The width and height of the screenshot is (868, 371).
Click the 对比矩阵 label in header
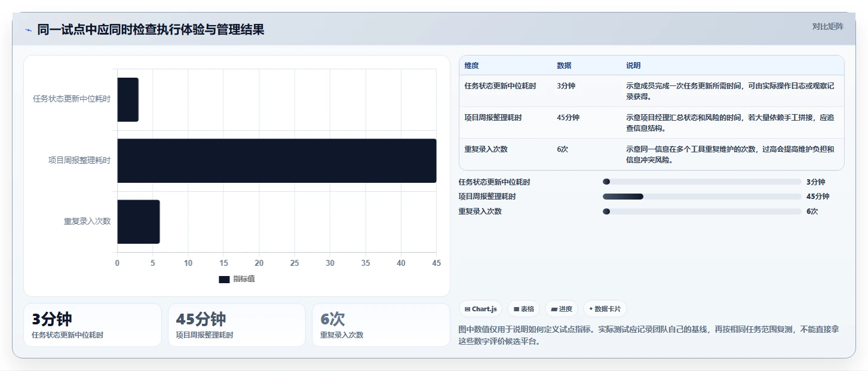click(x=828, y=26)
